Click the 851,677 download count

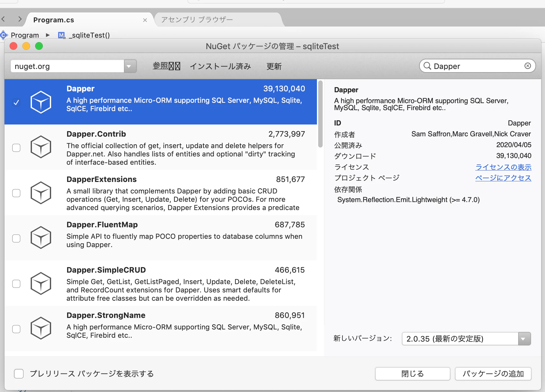coord(290,179)
